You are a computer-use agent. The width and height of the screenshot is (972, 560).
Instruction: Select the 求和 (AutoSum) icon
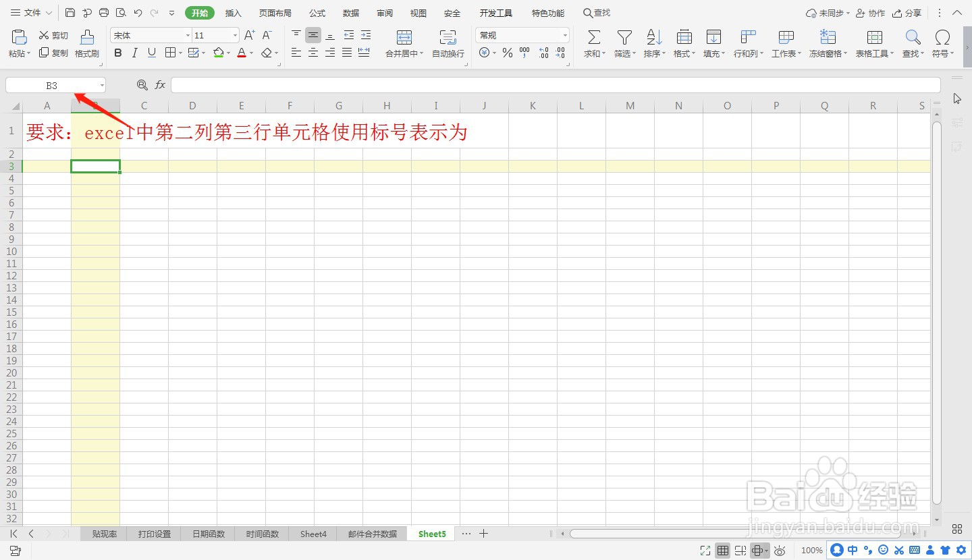(593, 38)
